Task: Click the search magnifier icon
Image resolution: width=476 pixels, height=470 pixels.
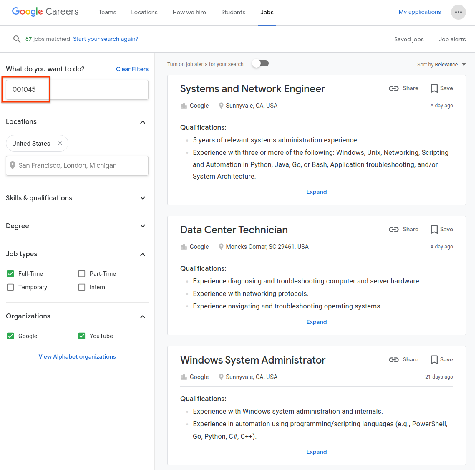Action: coord(17,39)
